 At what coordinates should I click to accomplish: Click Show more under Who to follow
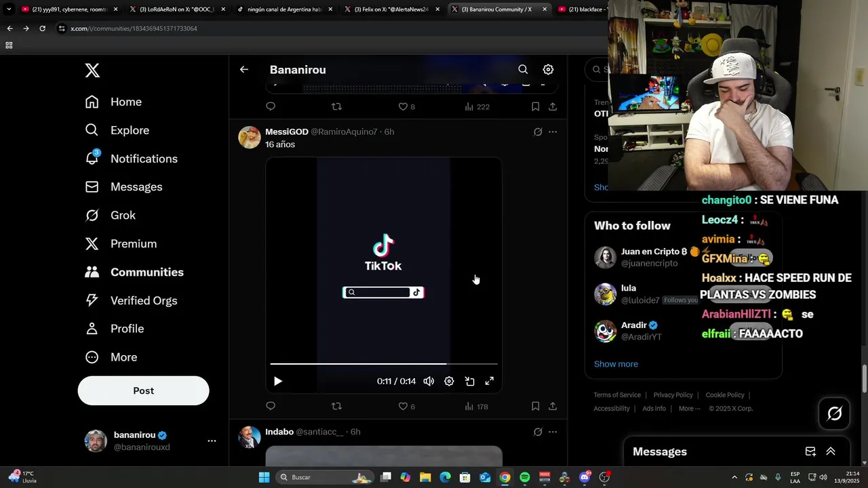[x=616, y=364]
